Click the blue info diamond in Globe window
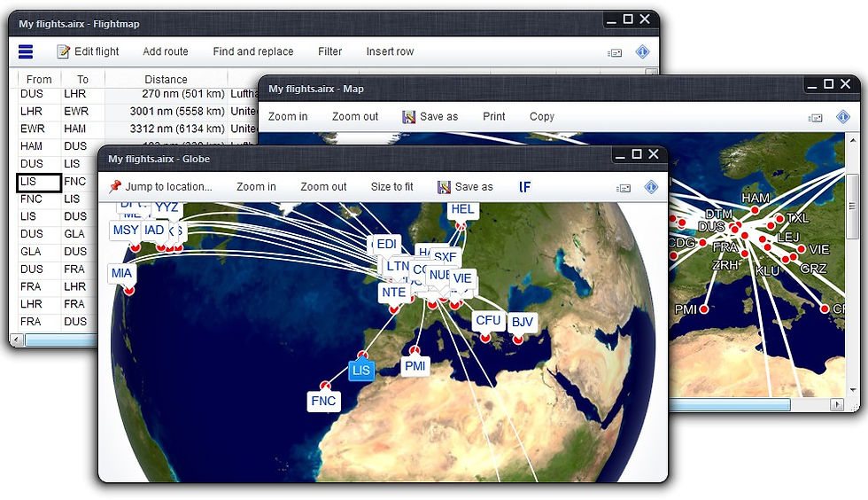Screen dimensions: 868x500 [651, 187]
